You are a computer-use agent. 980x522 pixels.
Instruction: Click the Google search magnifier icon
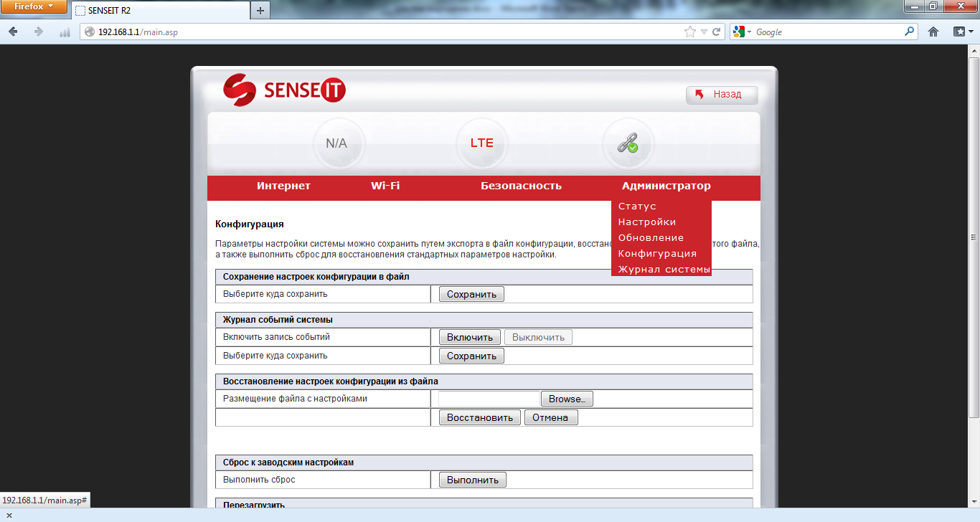click(910, 32)
